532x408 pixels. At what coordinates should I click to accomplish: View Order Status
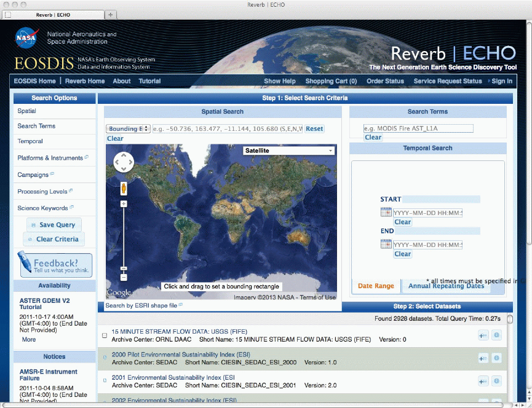(x=385, y=81)
